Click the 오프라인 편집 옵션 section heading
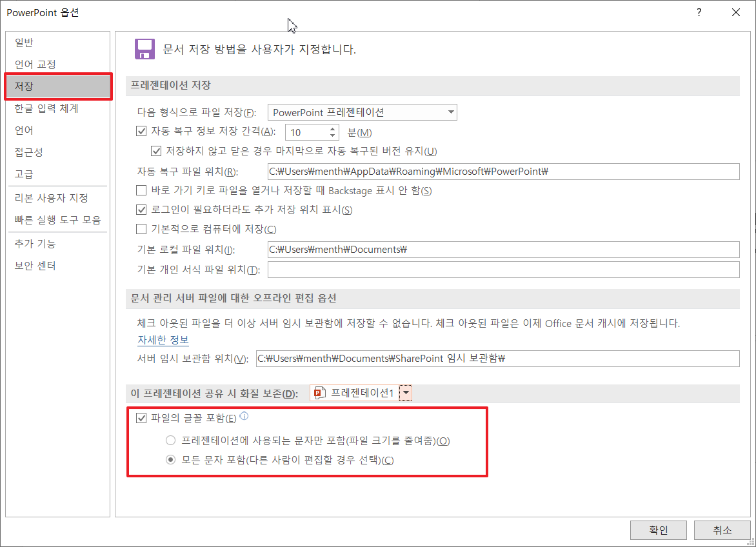Image resolution: width=756 pixels, height=547 pixels. [x=234, y=298]
